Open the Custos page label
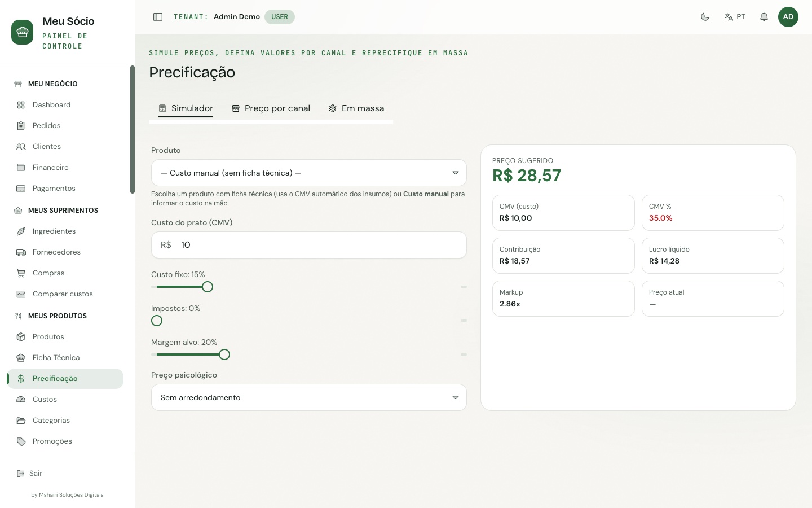812x508 pixels. (45, 400)
